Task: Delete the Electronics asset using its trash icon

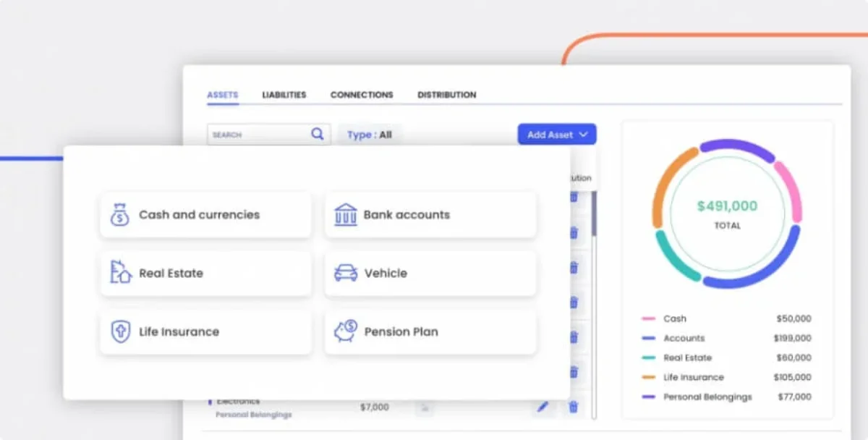Action: pyautogui.click(x=573, y=407)
